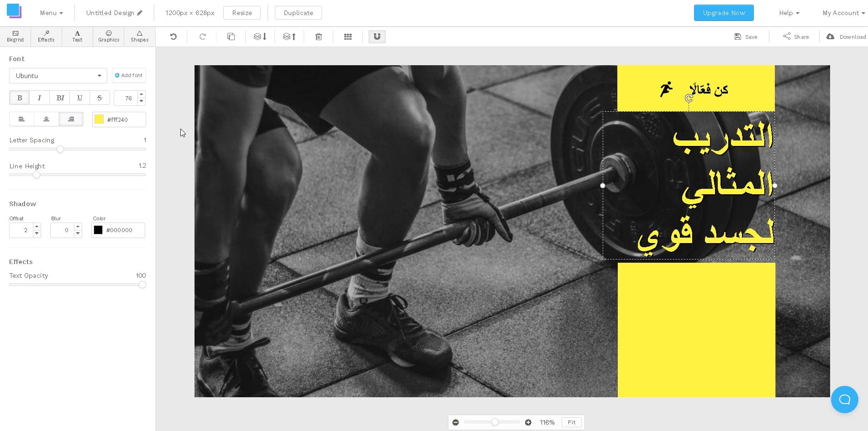
Task: Open the Ubuntu font dropdown
Action: (58, 76)
